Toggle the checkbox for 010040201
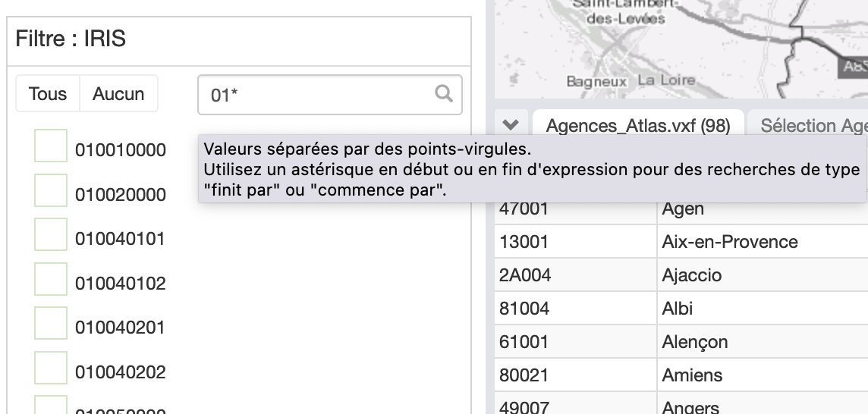The height and width of the screenshot is (414, 868). click(51, 324)
